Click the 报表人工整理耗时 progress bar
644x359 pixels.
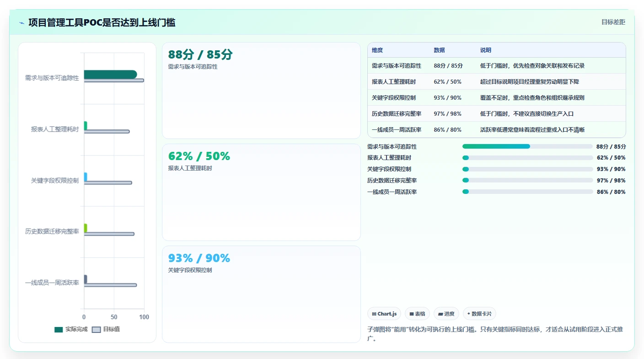click(x=527, y=158)
